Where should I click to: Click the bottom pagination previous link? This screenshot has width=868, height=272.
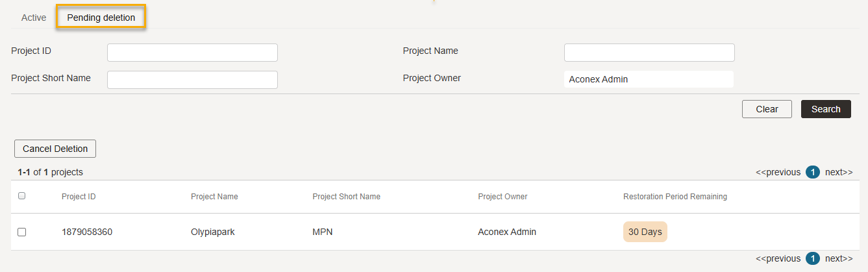778,258
